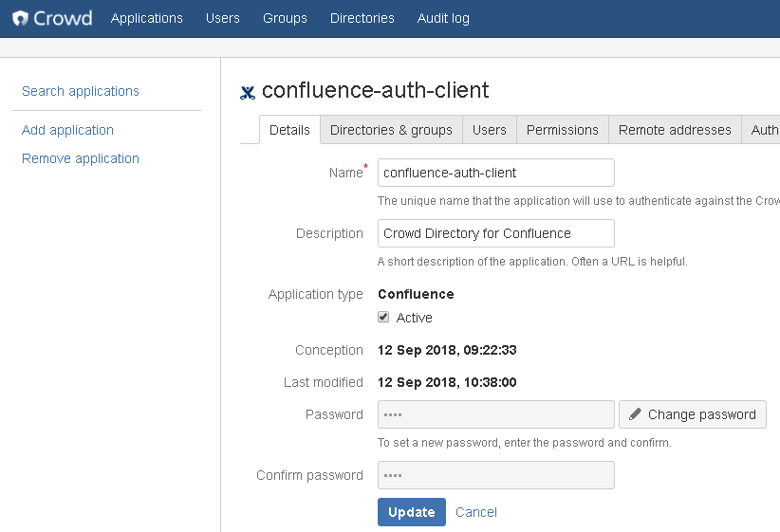The image size is (780, 532).
Task: Open the Users menu in the top navigation
Action: point(223,18)
